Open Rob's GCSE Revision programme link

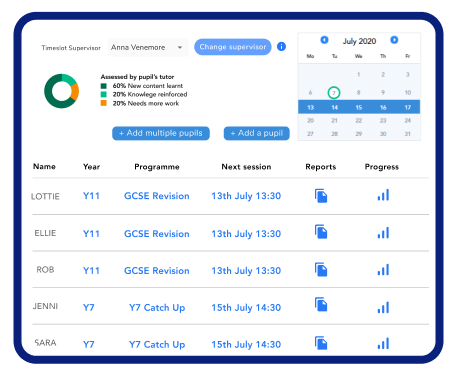click(157, 271)
